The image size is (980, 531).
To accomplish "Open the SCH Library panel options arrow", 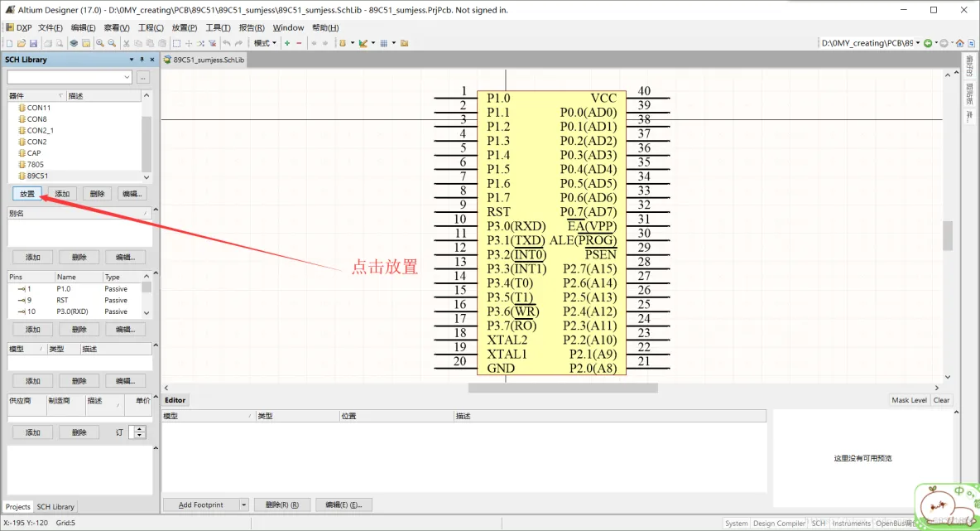I will coord(132,60).
